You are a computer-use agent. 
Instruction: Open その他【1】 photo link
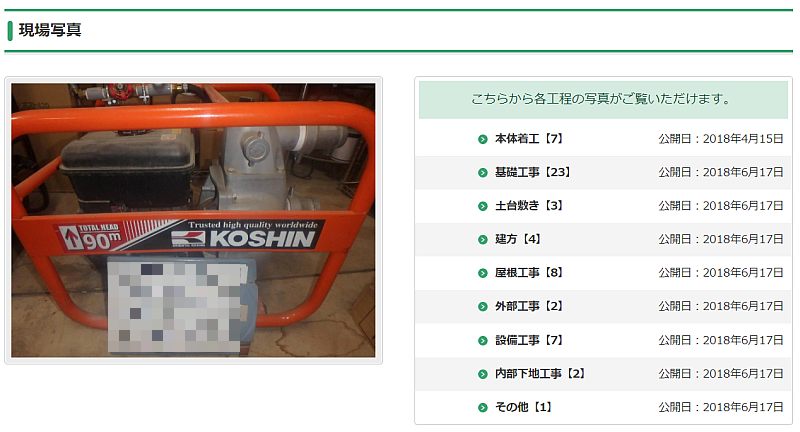[x=523, y=408]
